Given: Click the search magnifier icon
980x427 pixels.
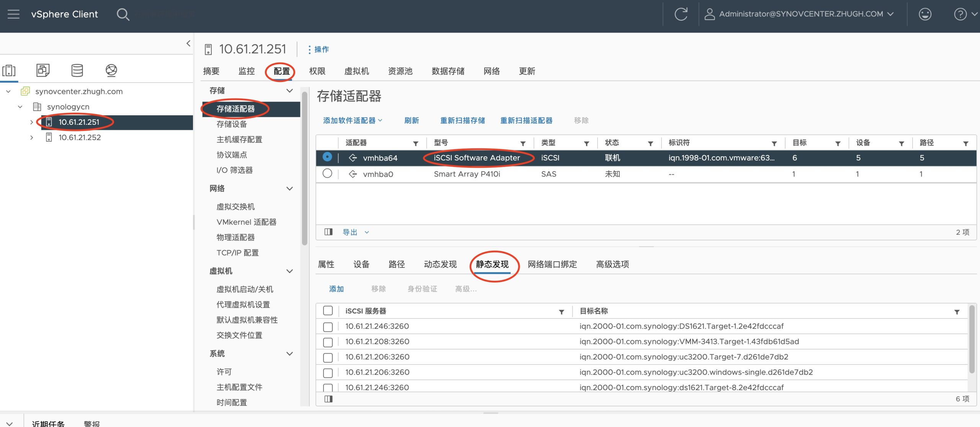Looking at the screenshot, I should coord(123,15).
